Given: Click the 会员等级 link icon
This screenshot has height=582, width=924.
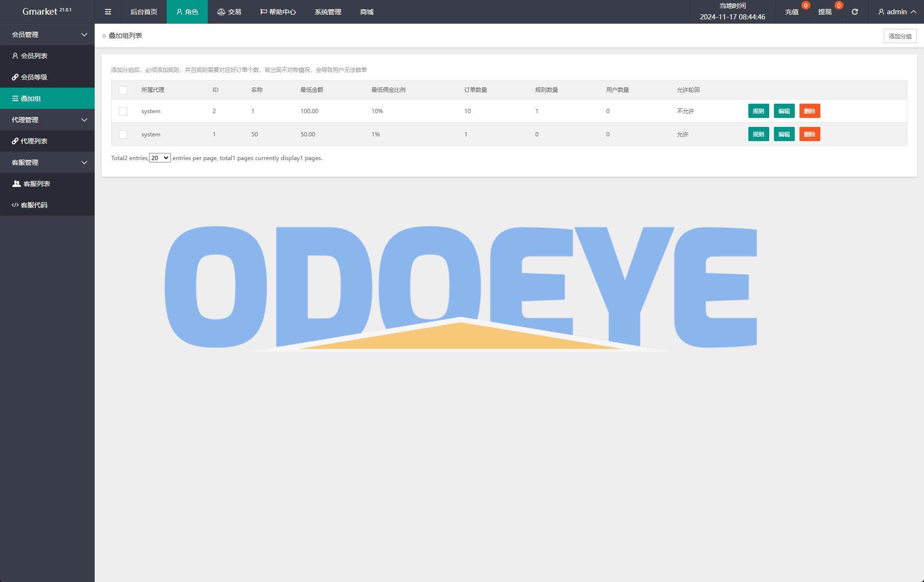Looking at the screenshot, I should coord(15,77).
